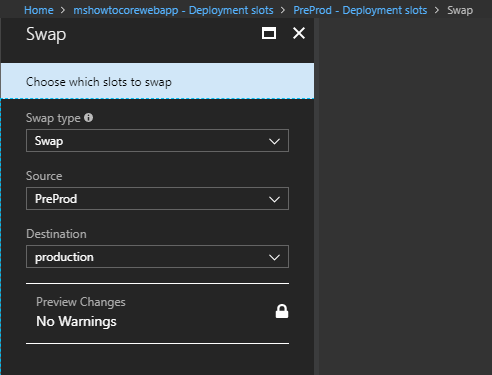Click the lock icon in Preview Changes
Viewport: 492px width, 375px height.
[282, 311]
